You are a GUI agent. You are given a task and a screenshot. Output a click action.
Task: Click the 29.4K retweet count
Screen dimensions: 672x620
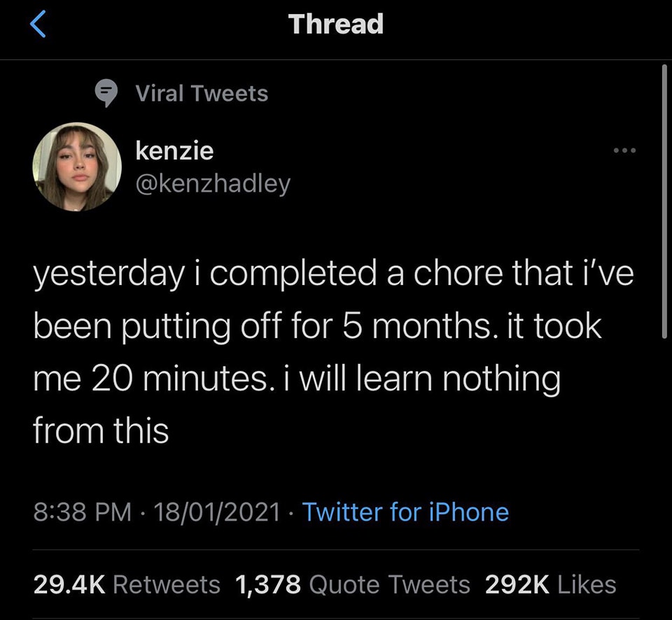click(69, 584)
